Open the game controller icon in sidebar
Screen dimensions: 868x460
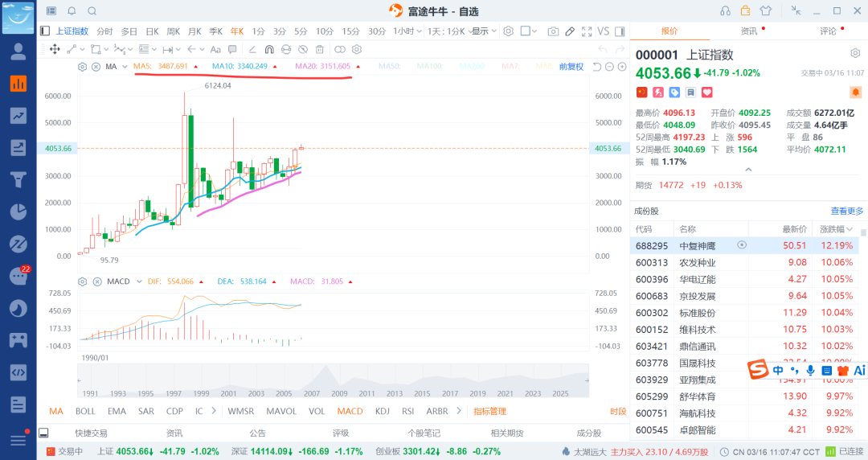point(18,339)
